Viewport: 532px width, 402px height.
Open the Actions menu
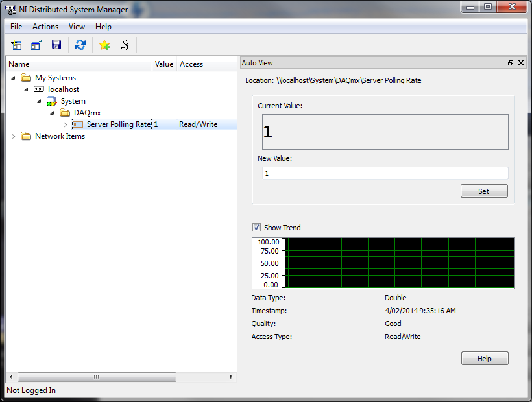(x=45, y=27)
